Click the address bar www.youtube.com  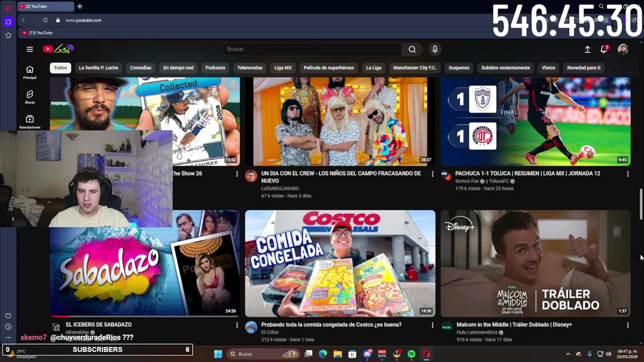coord(84,20)
